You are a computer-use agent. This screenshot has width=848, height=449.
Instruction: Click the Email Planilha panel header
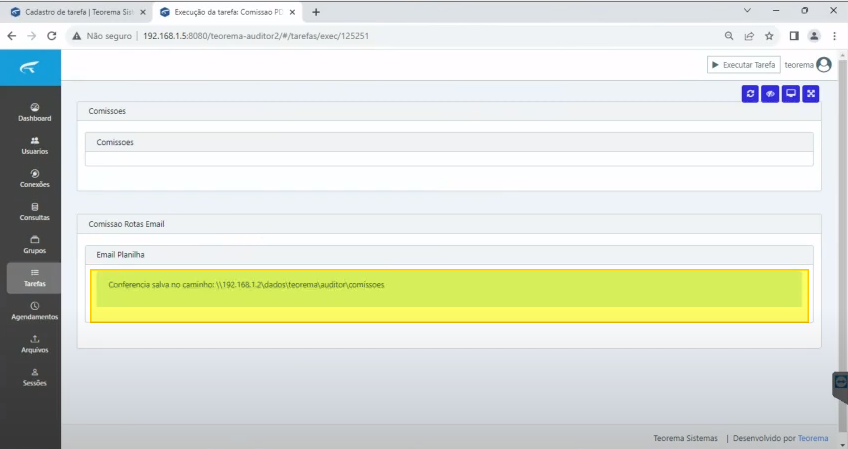(x=449, y=255)
